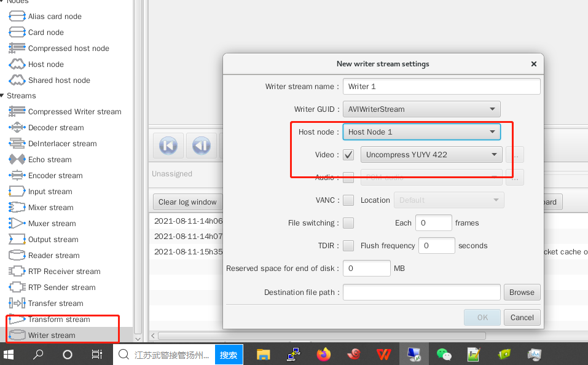Open the Windows Start menu
Image resolution: width=588 pixels, height=365 pixels.
8,354
